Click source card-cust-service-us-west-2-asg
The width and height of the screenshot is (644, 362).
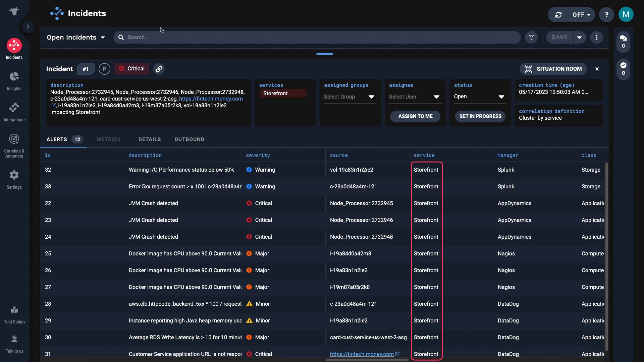point(368,337)
